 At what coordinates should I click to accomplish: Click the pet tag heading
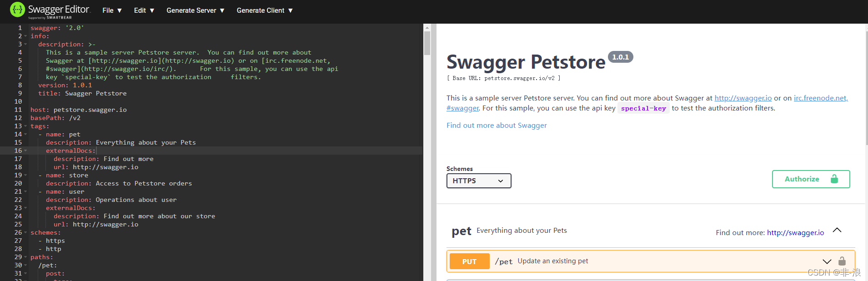[x=461, y=231]
